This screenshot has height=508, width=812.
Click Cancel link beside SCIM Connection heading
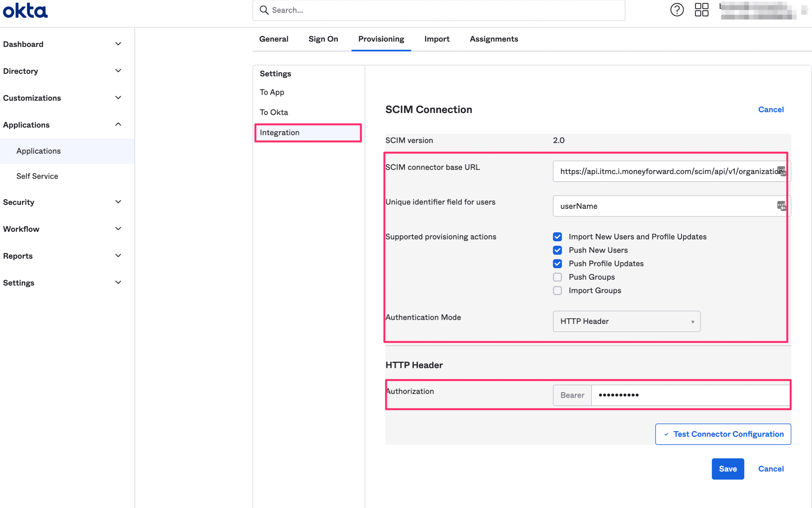(771, 110)
